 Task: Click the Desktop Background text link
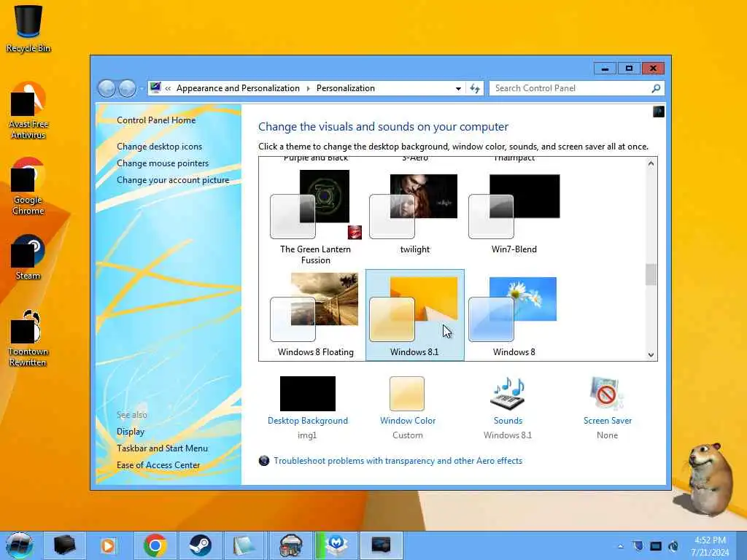click(x=308, y=421)
